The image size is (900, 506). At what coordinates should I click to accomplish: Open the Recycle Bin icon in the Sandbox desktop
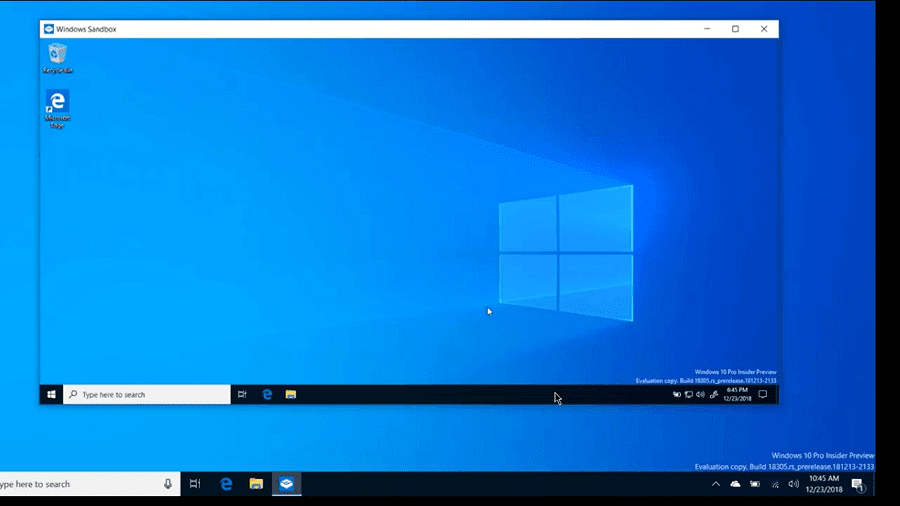pos(57,59)
